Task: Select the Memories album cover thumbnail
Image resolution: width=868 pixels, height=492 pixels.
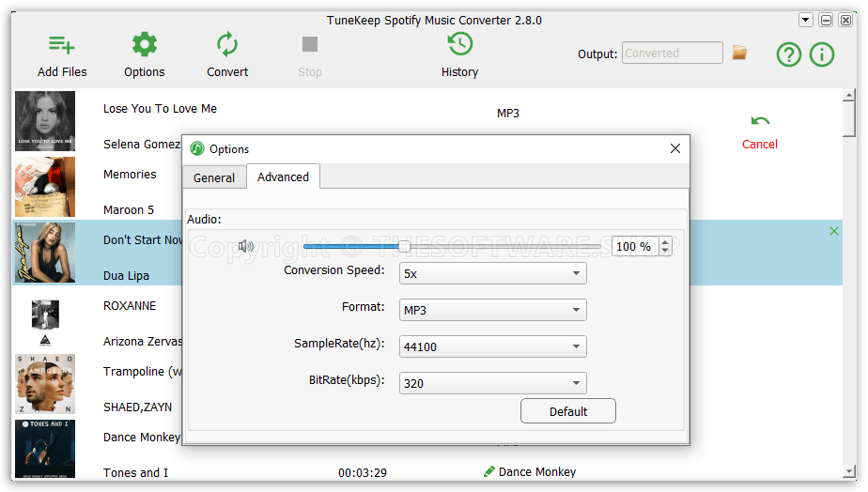Action: 45,187
